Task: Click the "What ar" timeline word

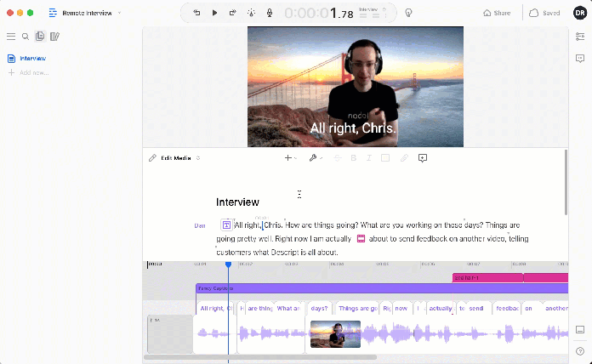Action: (288, 309)
